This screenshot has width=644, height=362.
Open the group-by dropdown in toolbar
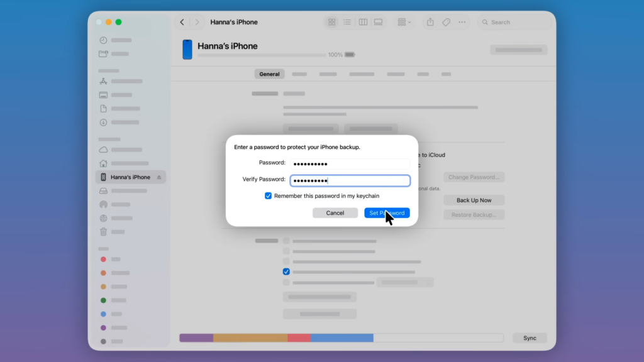point(404,22)
